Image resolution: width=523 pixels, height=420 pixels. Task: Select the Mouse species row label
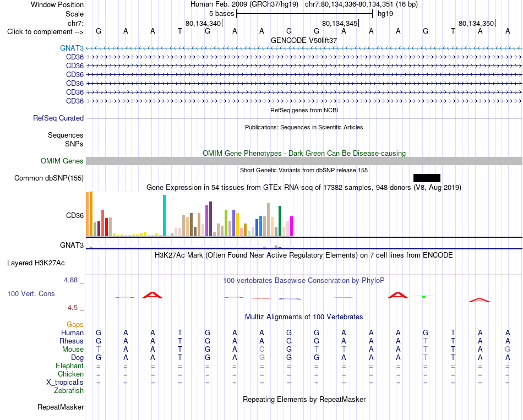pyautogui.click(x=73, y=350)
